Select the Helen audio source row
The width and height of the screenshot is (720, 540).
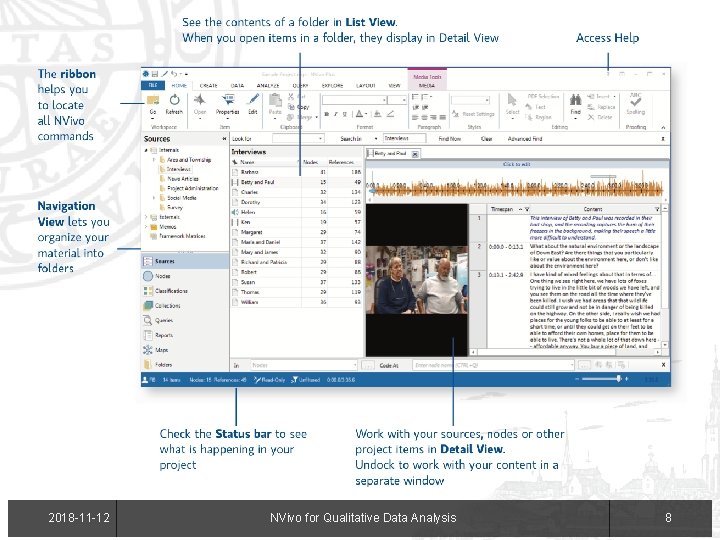(297, 212)
